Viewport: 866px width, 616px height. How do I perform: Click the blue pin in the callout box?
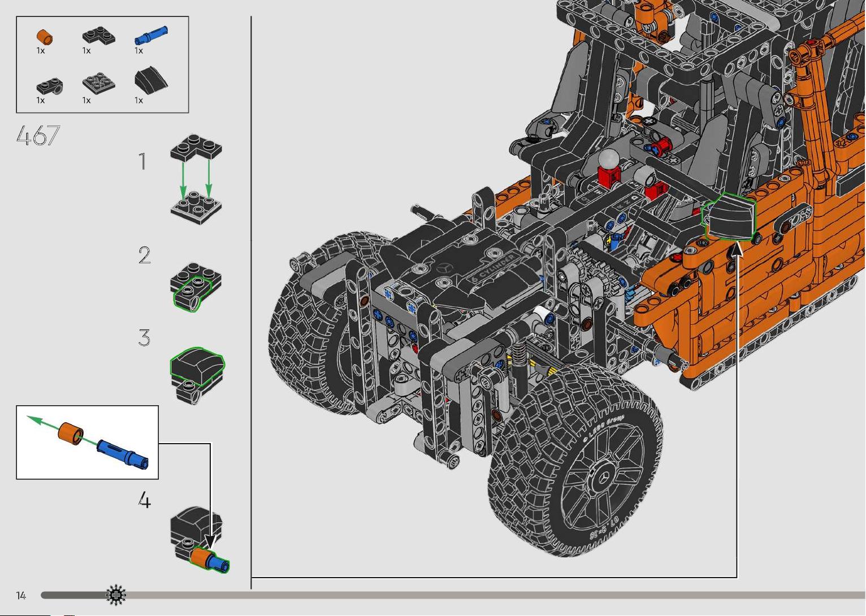coord(123,454)
